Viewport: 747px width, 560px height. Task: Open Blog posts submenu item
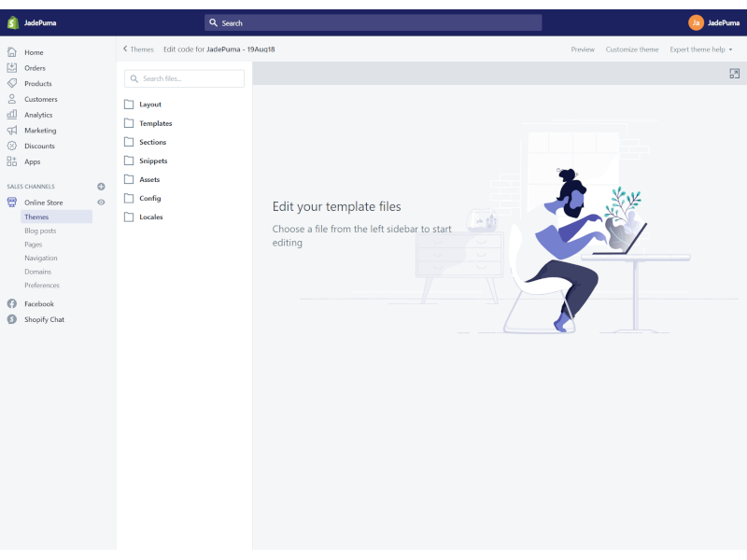(x=40, y=231)
